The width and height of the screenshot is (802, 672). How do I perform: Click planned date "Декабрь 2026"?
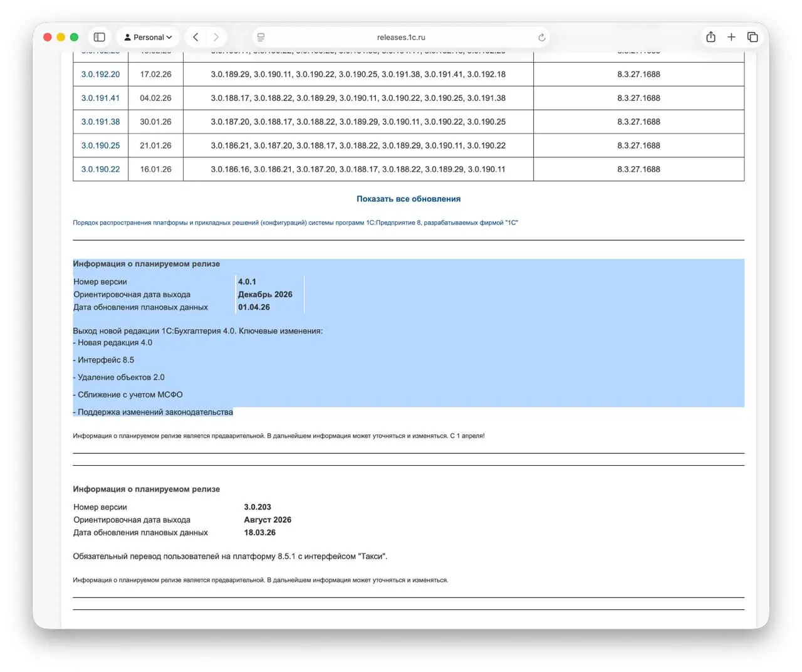pyautogui.click(x=265, y=295)
